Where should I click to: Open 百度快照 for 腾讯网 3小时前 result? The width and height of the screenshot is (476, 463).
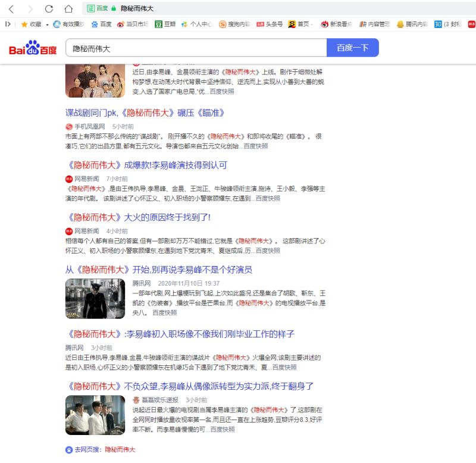click(284, 367)
